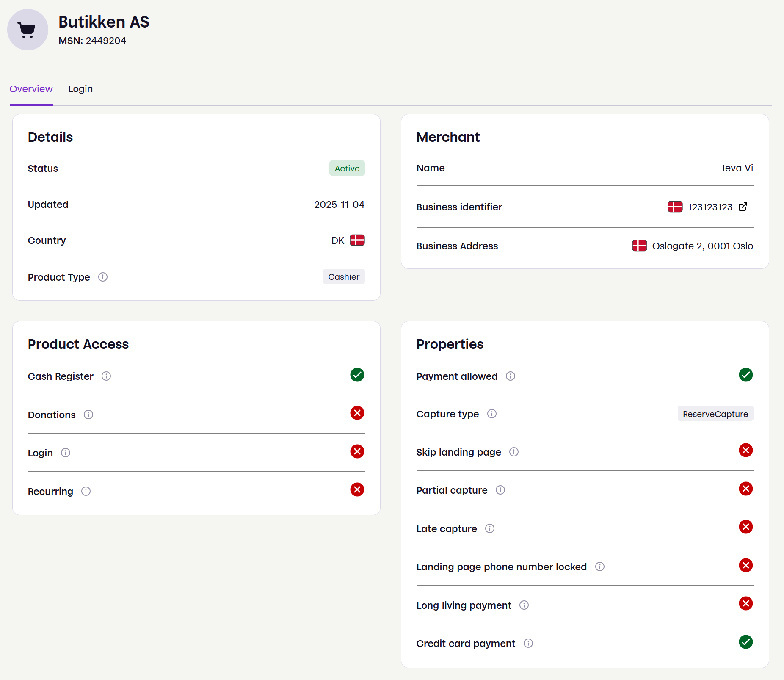
Task: Click the 123123123 business identifier link
Action: [710, 207]
